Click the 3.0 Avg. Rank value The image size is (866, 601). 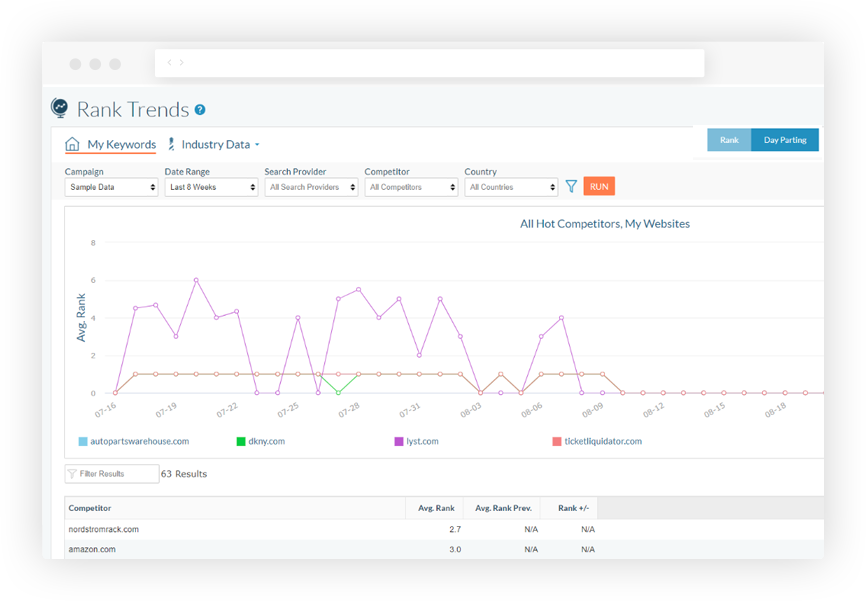[x=455, y=549]
